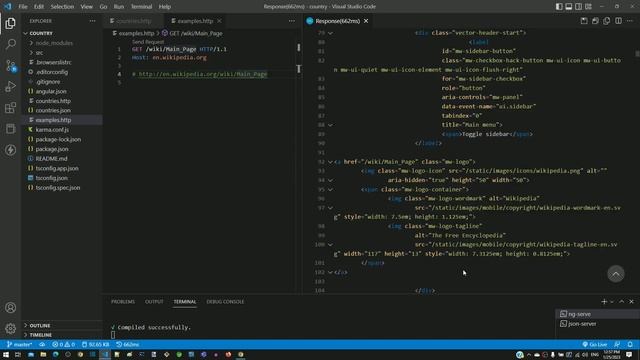Open the errors and warnings status item
The width and height of the screenshot is (640, 360).
(x=63, y=344)
